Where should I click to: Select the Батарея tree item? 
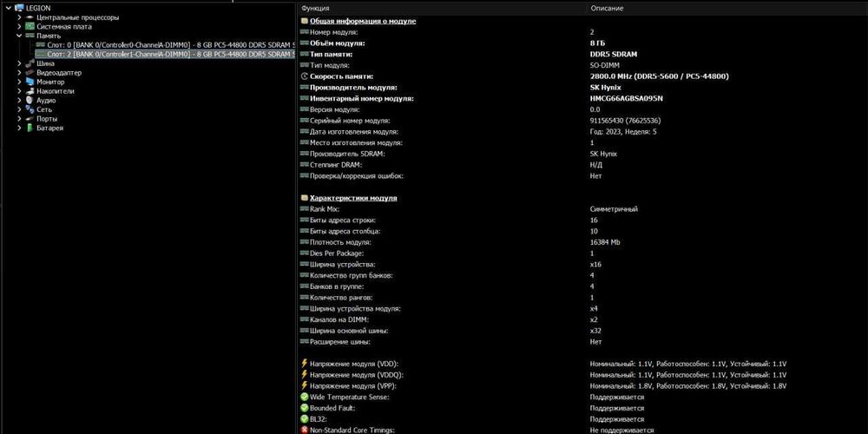[49, 128]
